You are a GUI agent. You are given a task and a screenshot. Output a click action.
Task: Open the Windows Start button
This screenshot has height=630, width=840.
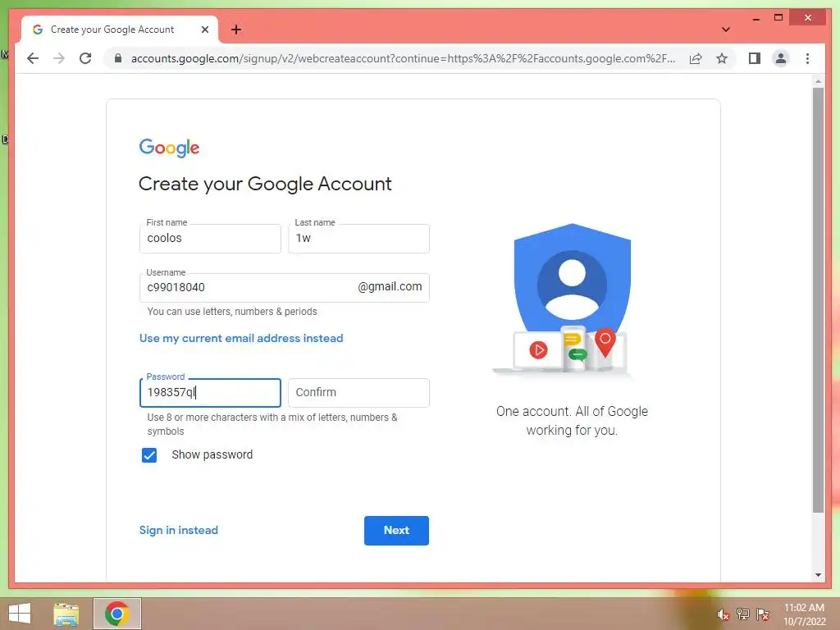point(20,614)
